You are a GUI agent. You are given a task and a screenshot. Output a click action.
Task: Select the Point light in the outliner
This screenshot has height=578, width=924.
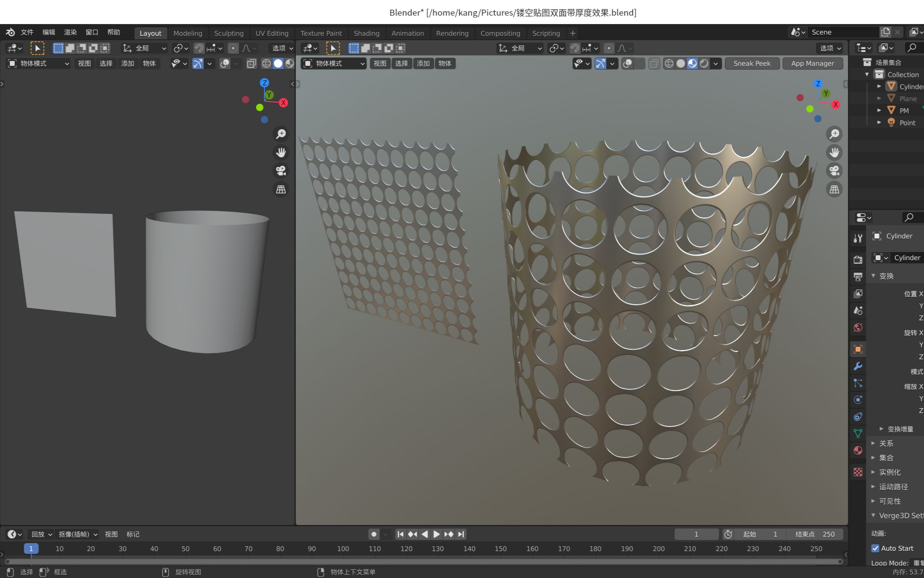point(907,122)
